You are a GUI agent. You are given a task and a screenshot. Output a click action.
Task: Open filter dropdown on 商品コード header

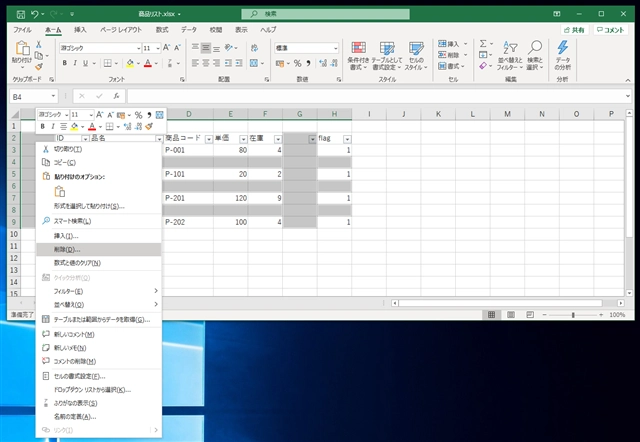pos(209,139)
